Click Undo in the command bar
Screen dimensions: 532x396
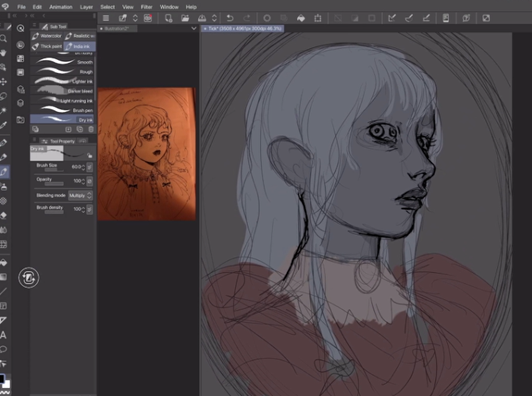pos(230,18)
